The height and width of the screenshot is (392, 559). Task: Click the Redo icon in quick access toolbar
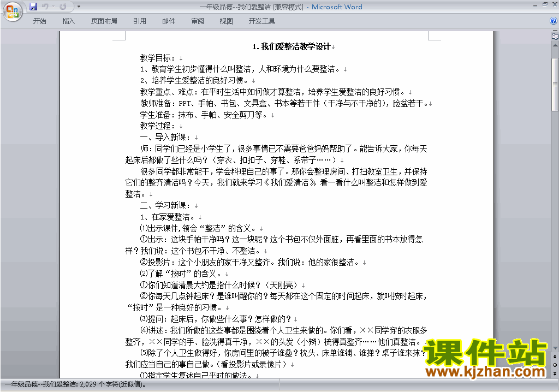(63, 7)
